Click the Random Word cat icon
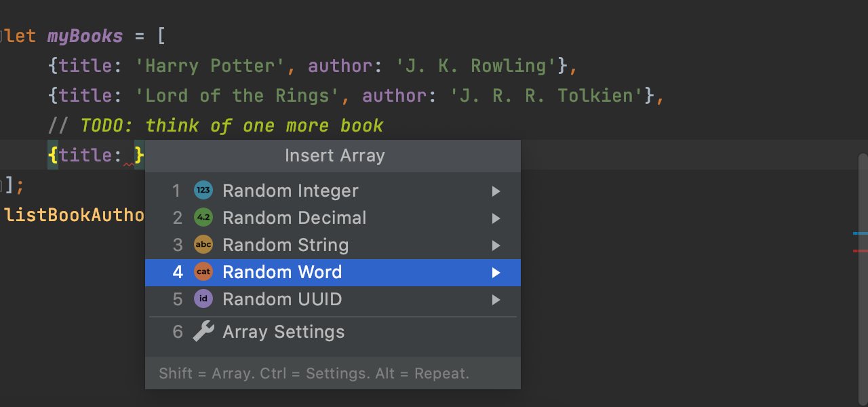 click(203, 272)
